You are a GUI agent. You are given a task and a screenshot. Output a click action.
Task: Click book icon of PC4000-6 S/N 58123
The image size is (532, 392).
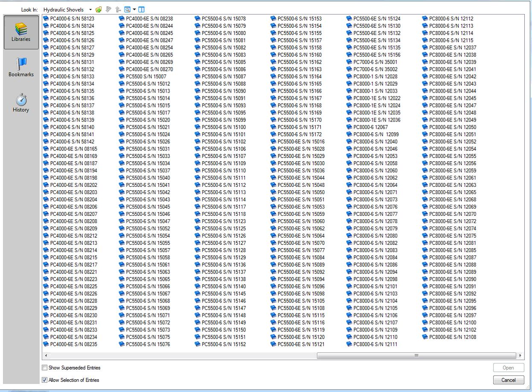point(46,19)
